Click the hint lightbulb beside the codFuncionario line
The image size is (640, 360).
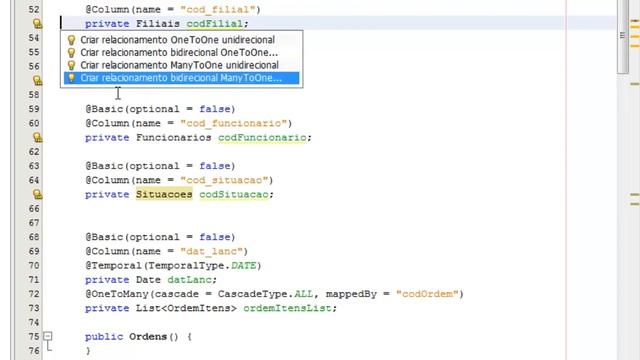coord(37,138)
